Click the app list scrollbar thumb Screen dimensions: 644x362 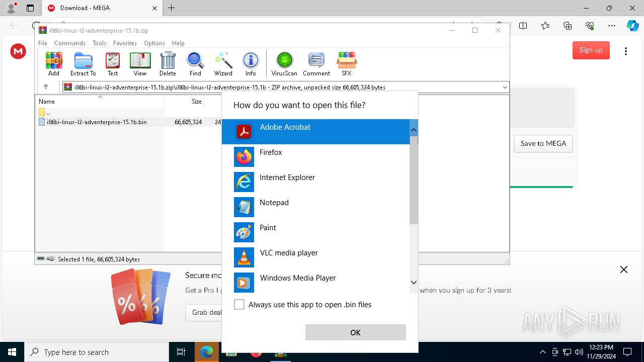[x=414, y=181]
